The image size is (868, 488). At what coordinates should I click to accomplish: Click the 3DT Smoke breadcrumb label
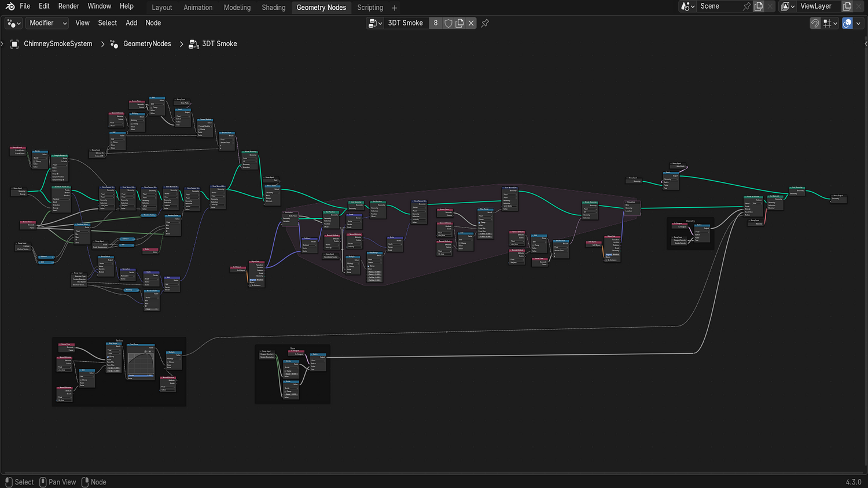tap(219, 44)
